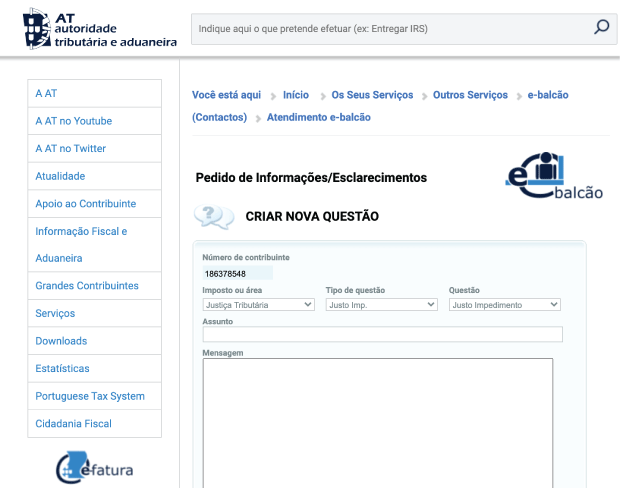Screen dimensions: 620x488
Task: Open Cidadania Fiscal sidebar entry
Action: 74,424
